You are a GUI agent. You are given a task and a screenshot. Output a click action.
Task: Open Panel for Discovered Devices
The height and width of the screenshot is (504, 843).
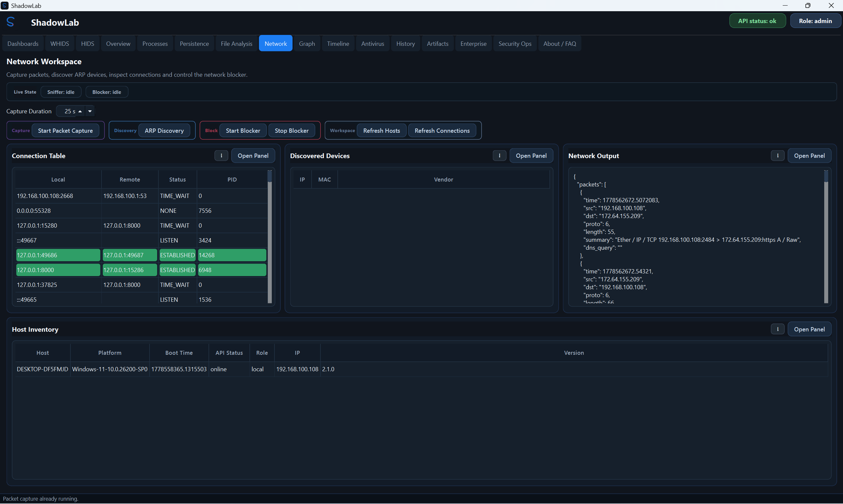pyautogui.click(x=532, y=155)
